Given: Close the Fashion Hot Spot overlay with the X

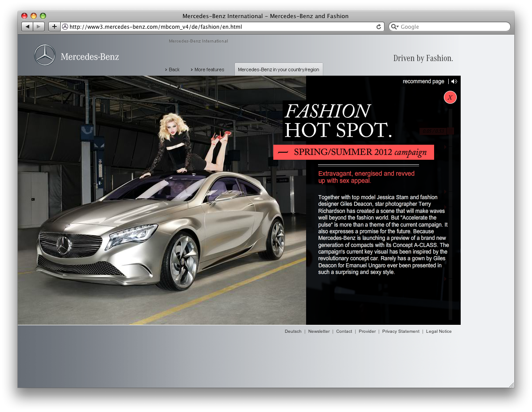Looking at the screenshot, I should click(x=450, y=97).
